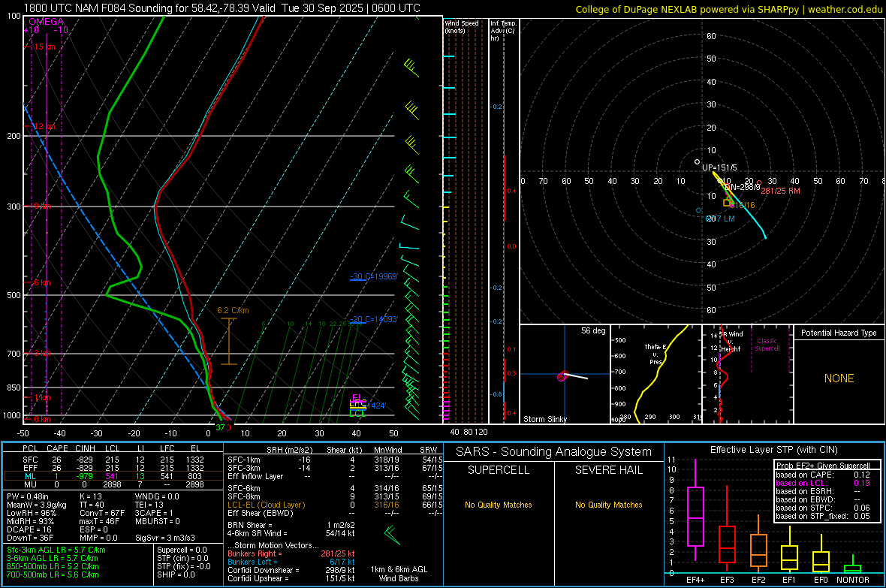
Task: Click the 'Effective Layer STP (with CIN)' title
Action: point(774,450)
